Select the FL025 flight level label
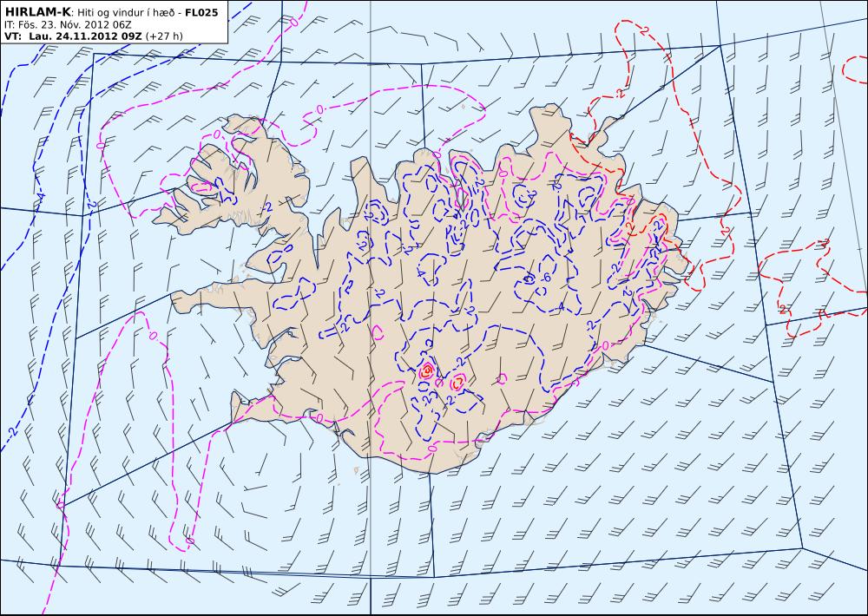Viewport: 868px width, 616px height. [201, 12]
